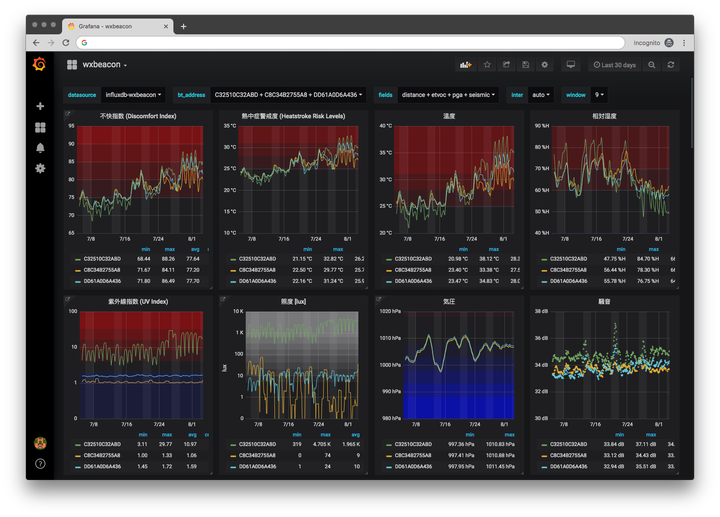
Task: Open the bt_address variable dropdown
Action: (x=288, y=95)
